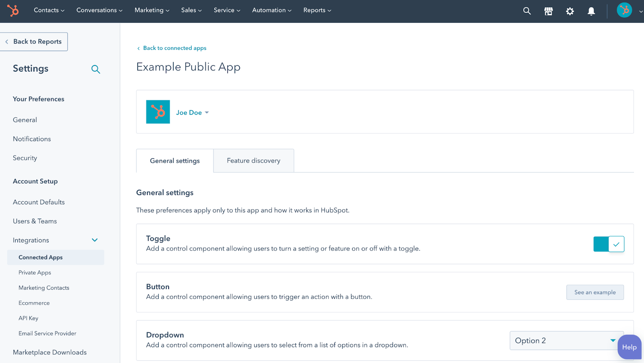Click the settings gear icon
644x363 pixels.
tap(570, 11)
